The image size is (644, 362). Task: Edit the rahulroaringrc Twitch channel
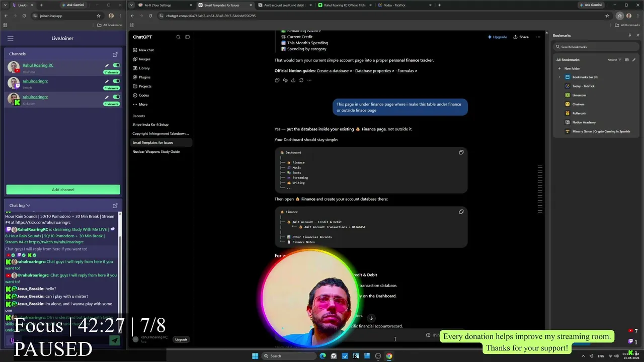(x=107, y=81)
